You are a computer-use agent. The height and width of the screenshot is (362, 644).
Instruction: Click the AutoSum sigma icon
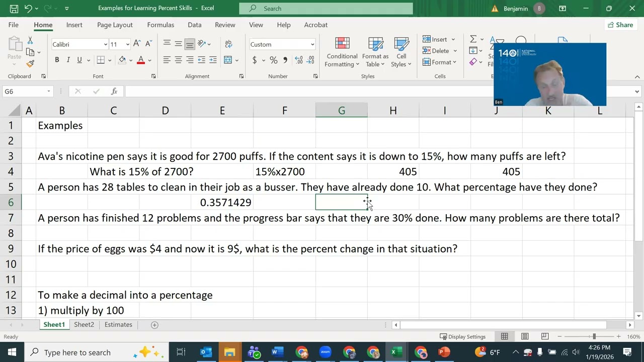[x=473, y=39]
